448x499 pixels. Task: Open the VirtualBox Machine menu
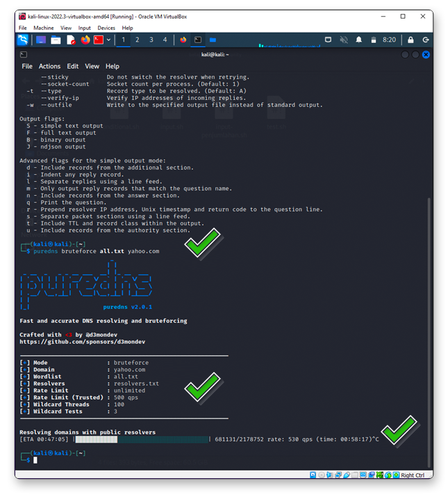tap(44, 28)
